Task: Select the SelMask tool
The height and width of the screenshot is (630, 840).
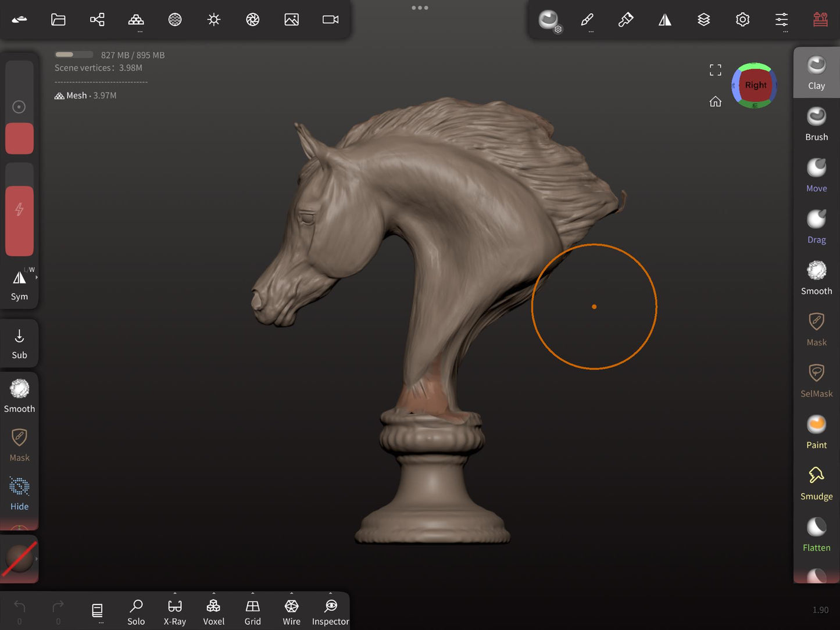Action: [816, 380]
